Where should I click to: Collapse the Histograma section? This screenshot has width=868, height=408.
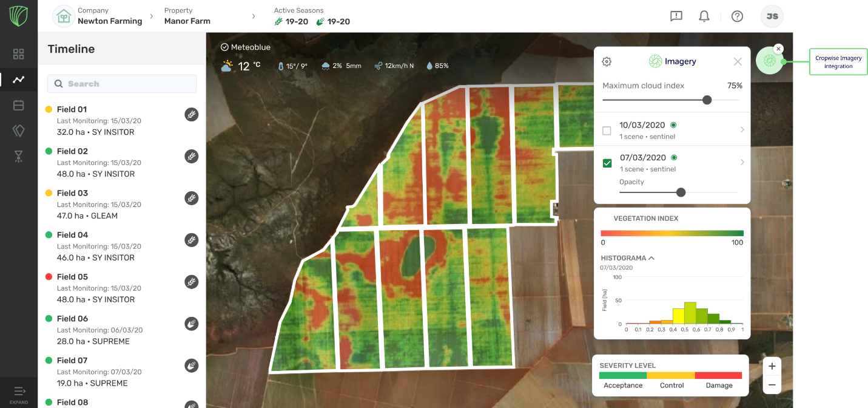coord(651,258)
